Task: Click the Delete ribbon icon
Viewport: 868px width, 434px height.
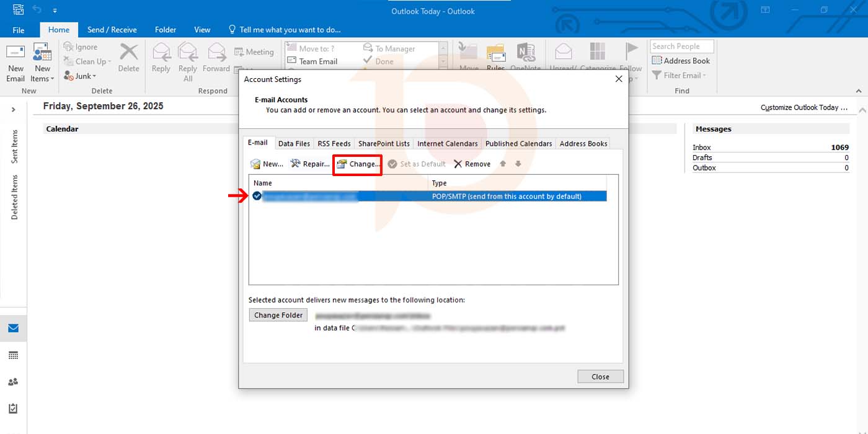Action: (x=128, y=58)
